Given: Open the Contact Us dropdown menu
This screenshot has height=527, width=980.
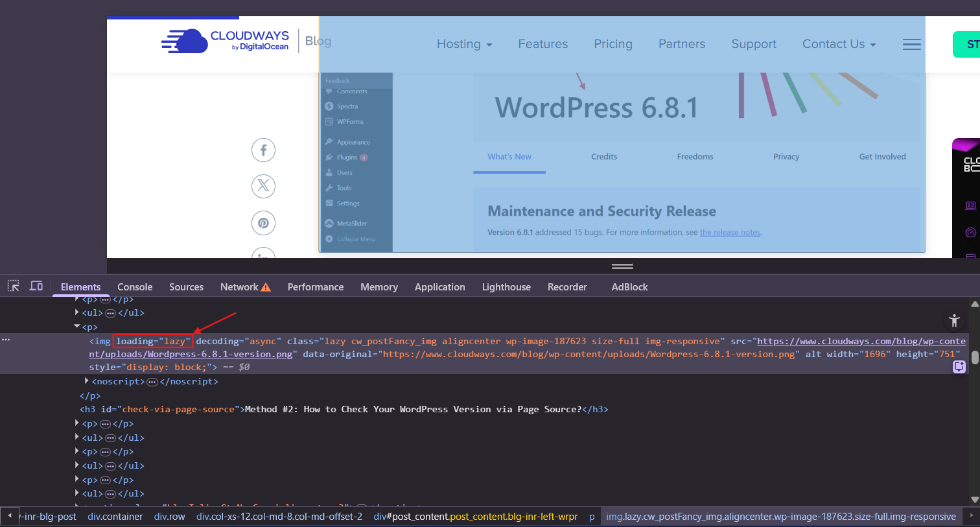Looking at the screenshot, I should pos(839,44).
